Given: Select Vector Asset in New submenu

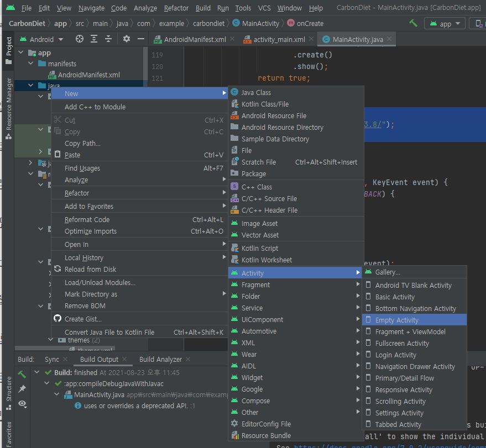Looking at the screenshot, I should click(296, 235).
